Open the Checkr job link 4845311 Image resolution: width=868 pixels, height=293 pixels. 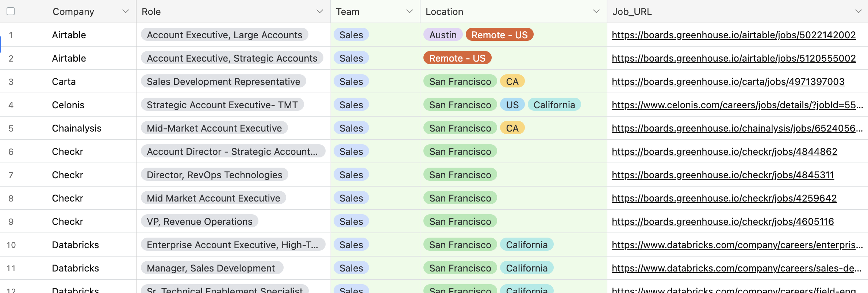723,175
